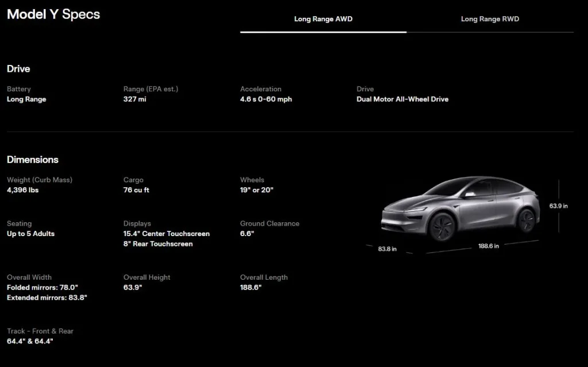Click the Overall Height label
The width and height of the screenshot is (588, 367).
146,277
